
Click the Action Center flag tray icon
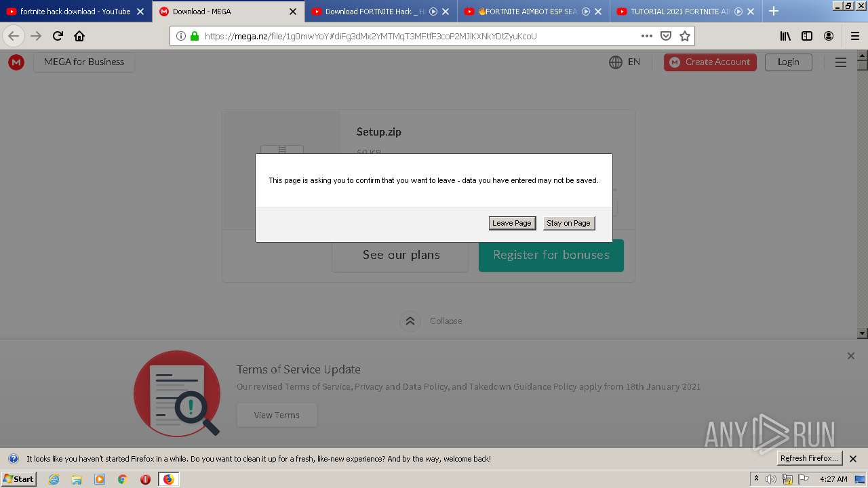click(x=804, y=479)
